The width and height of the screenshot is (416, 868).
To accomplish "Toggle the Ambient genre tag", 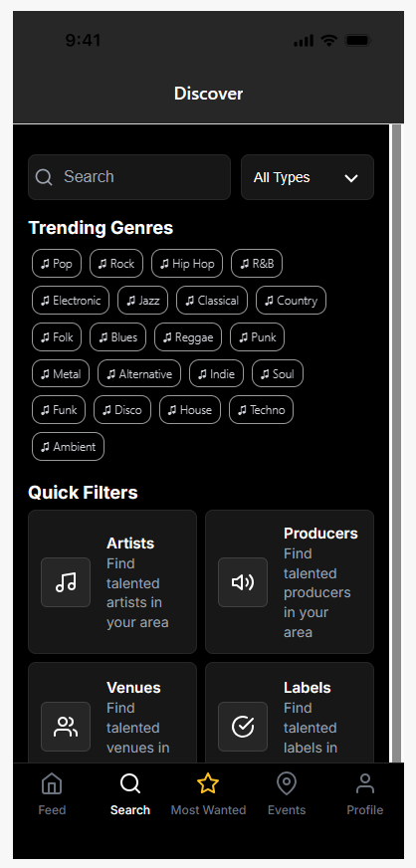I will click(x=68, y=446).
